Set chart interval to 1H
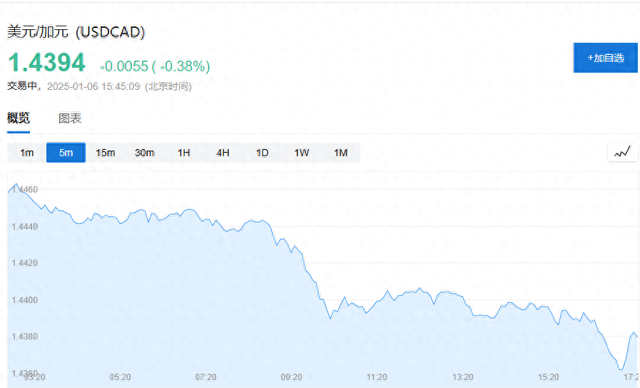Screen dimensions: 640x388 [184, 153]
